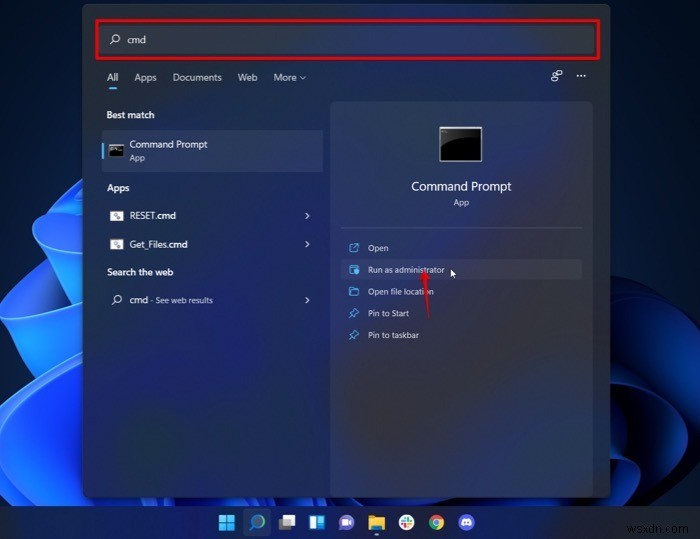
Task: Choose Open in the preview pane
Action: (462, 248)
